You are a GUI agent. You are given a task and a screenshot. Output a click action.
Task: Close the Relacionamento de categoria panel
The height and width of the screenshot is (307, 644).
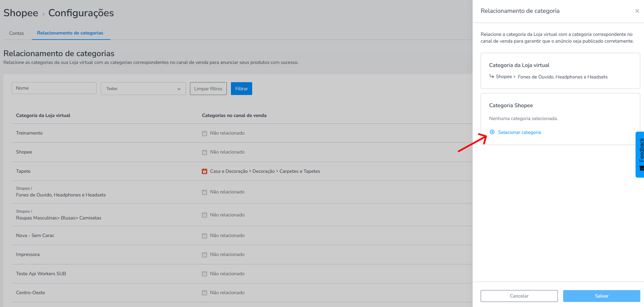tap(637, 11)
